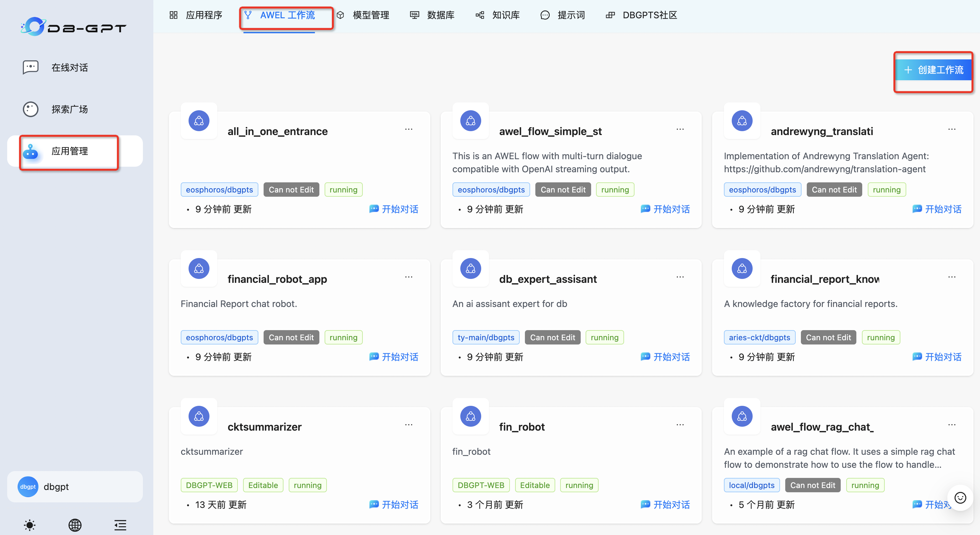
Task: Toggle the sun theme mode icon
Action: click(30, 525)
